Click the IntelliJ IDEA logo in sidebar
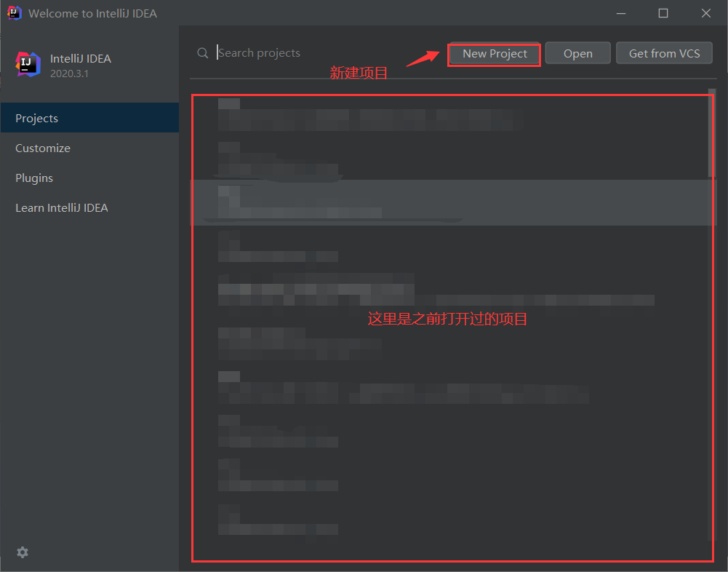The image size is (728, 572). (x=28, y=64)
